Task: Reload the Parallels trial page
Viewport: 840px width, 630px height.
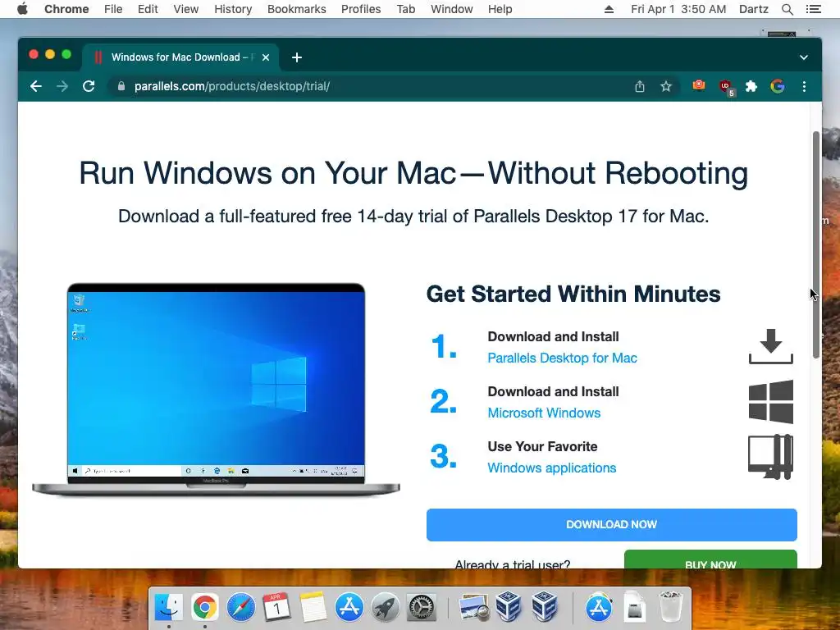Action: pyautogui.click(x=89, y=86)
